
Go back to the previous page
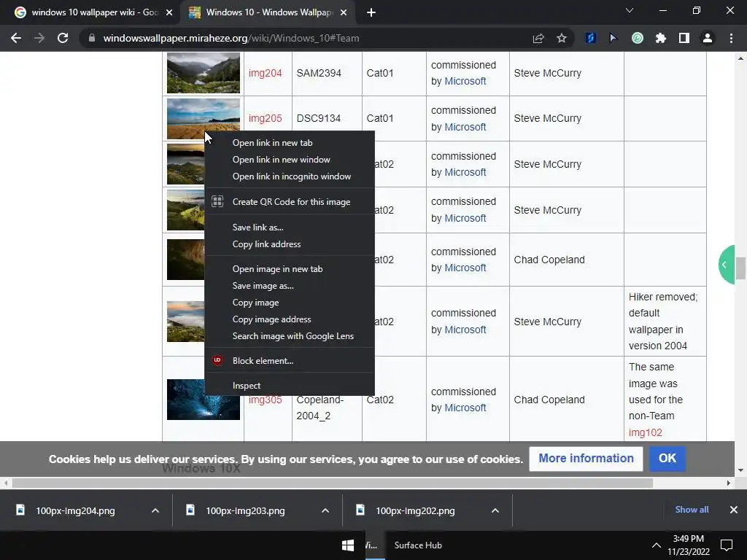click(16, 38)
